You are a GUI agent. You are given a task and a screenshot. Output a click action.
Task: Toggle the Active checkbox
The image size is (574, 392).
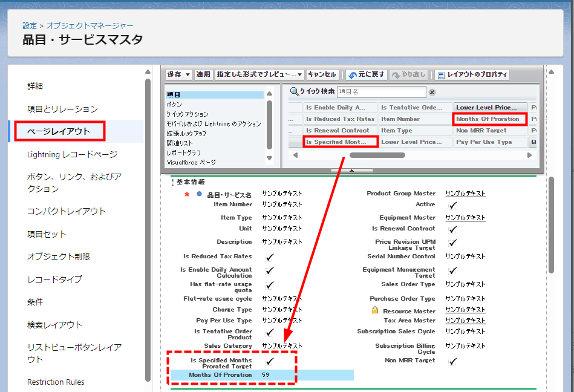(x=452, y=204)
